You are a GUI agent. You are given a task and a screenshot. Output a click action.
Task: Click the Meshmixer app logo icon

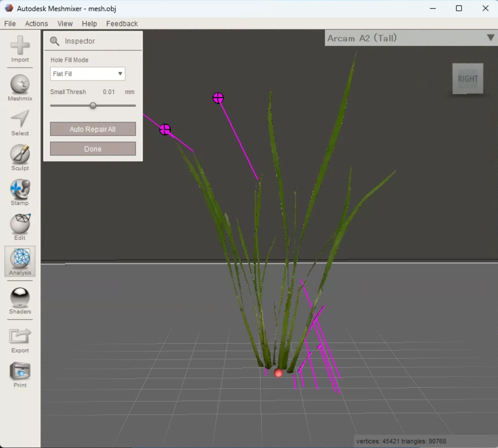pos(9,8)
